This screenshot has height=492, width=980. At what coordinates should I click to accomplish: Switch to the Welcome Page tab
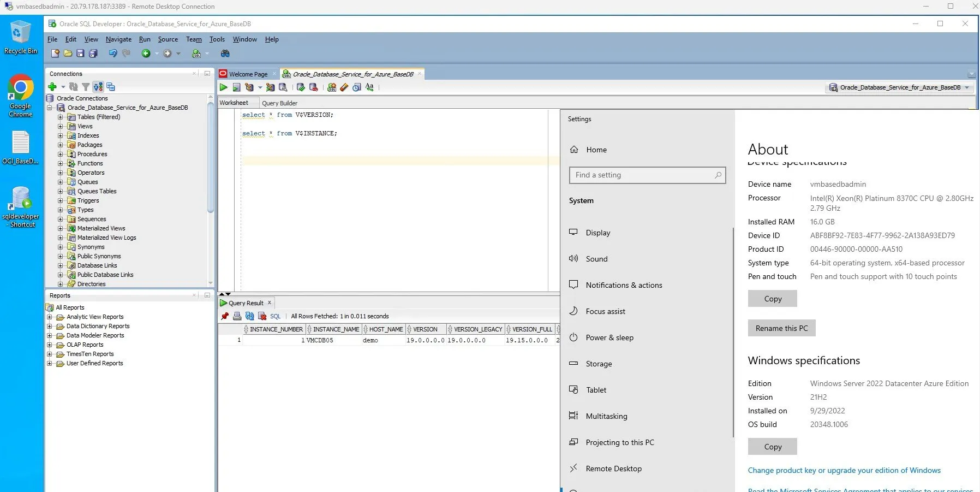248,74
